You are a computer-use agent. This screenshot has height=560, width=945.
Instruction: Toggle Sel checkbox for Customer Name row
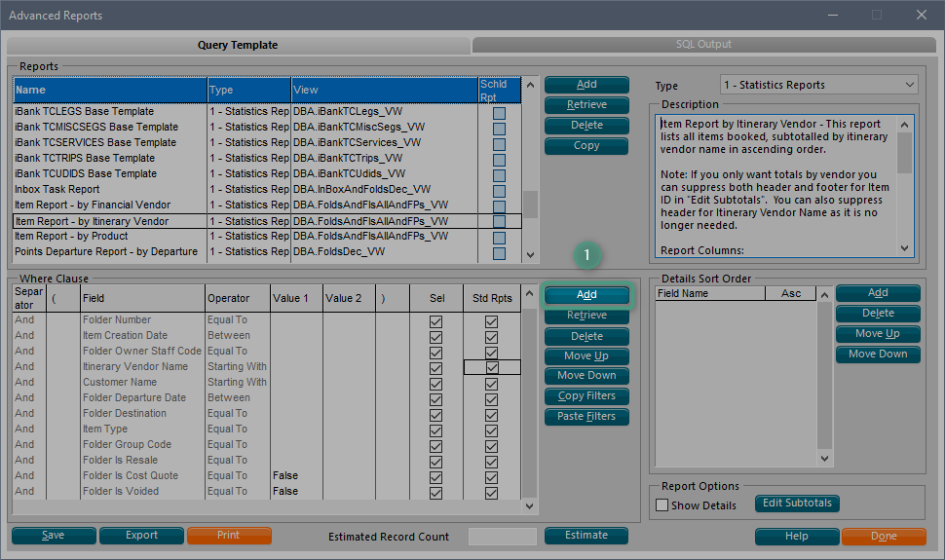[x=436, y=384]
